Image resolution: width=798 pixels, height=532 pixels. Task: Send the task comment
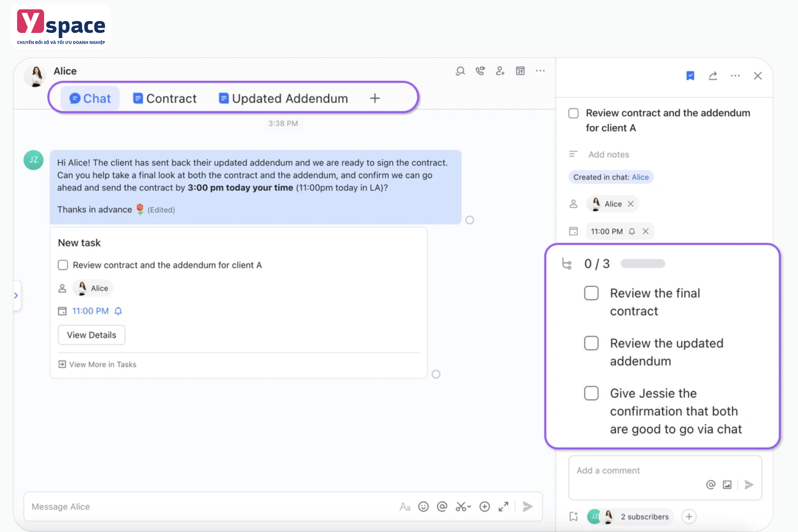click(x=749, y=484)
